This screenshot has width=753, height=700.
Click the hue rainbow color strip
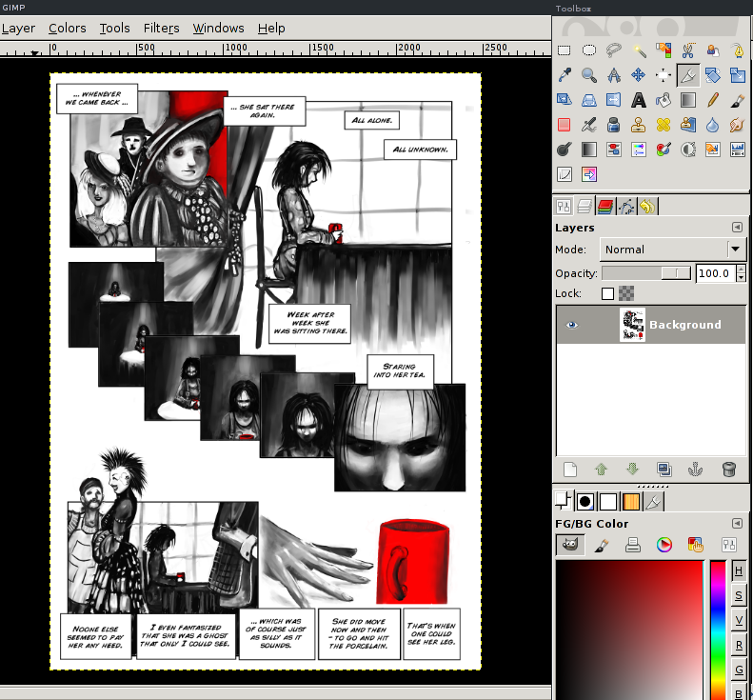click(x=717, y=629)
